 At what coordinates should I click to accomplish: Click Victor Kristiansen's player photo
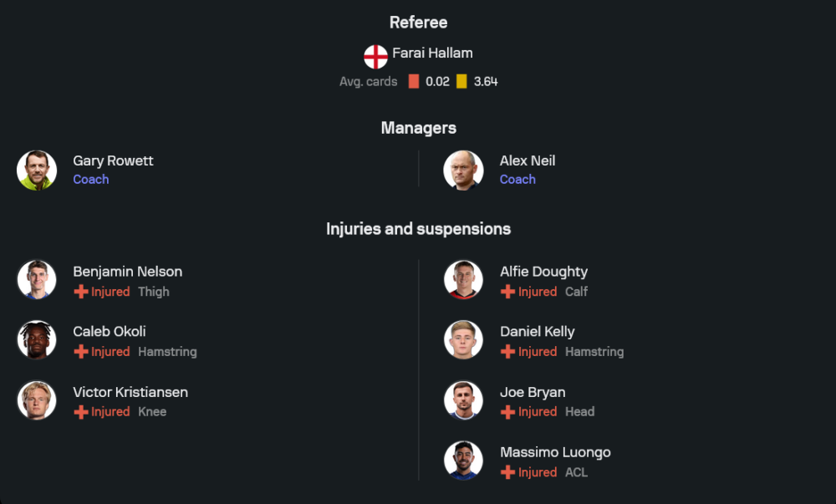click(37, 400)
